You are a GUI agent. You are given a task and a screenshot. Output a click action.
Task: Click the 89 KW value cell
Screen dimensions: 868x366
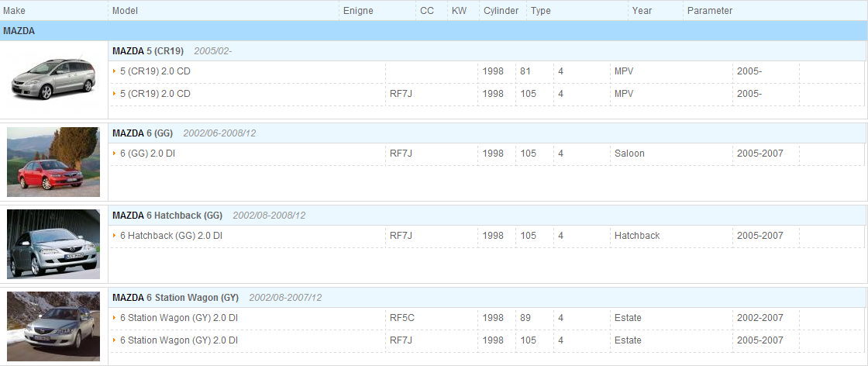pyautogui.click(x=525, y=318)
